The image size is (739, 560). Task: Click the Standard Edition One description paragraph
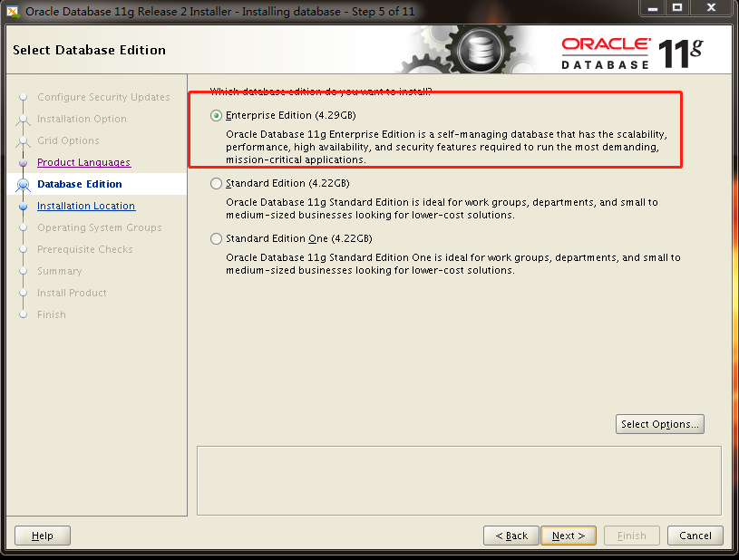coord(452,264)
